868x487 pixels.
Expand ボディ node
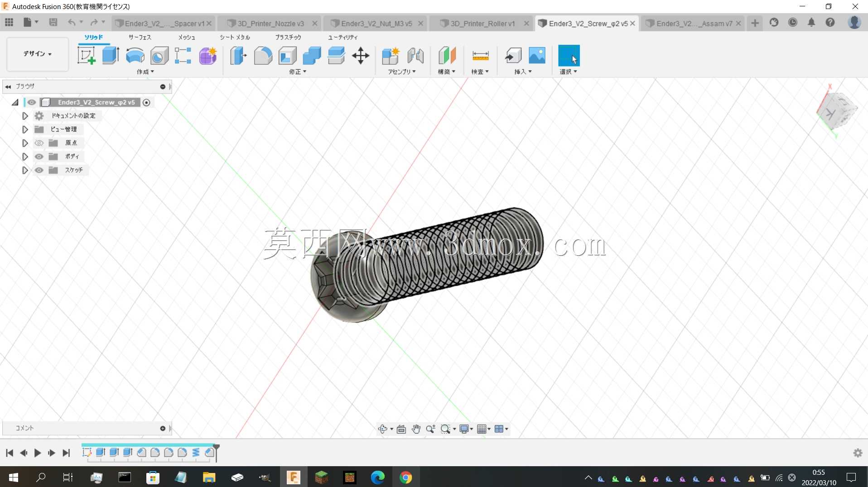click(25, 157)
